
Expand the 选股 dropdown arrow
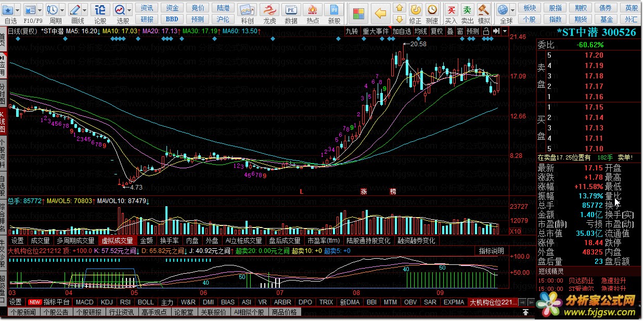pos(129,10)
